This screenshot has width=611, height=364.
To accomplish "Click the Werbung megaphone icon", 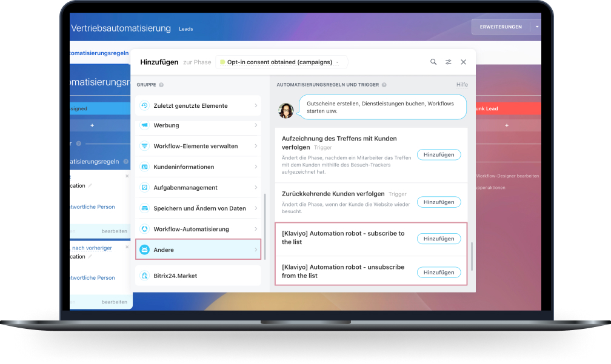I will 145,125.
